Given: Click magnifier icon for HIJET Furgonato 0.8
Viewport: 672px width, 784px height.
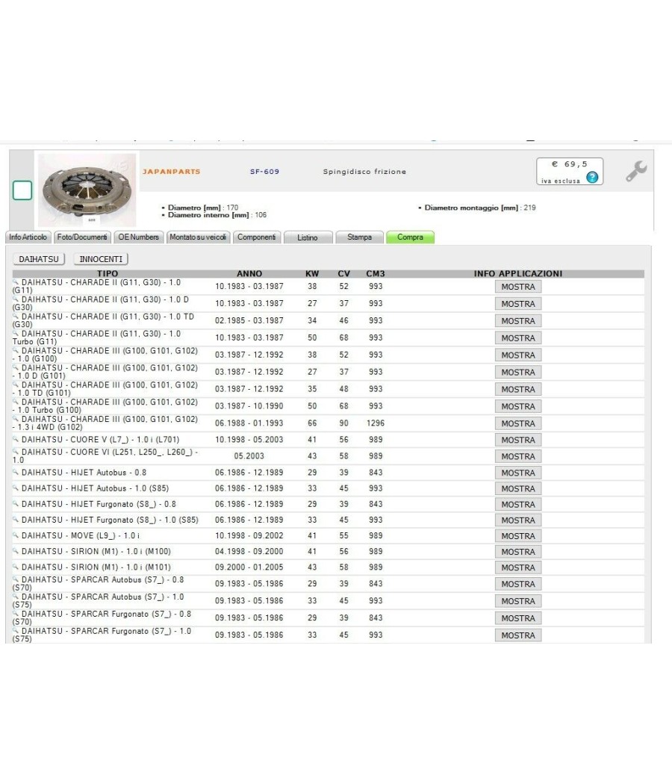Looking at the screenshot, I should [x=16, y=503].
